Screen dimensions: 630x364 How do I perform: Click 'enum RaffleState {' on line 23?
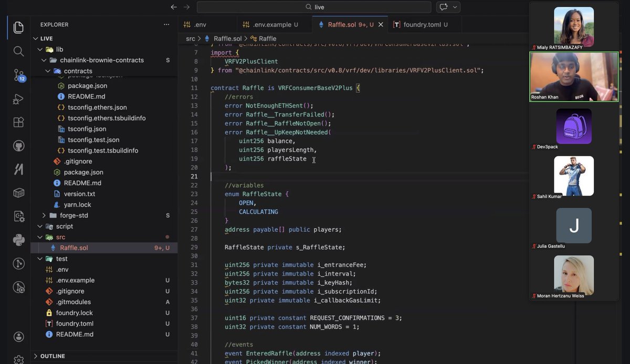tap(257, 194)
